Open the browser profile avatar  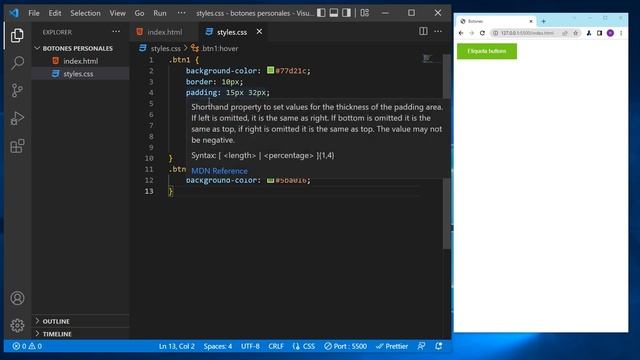[x=610, y=33]
